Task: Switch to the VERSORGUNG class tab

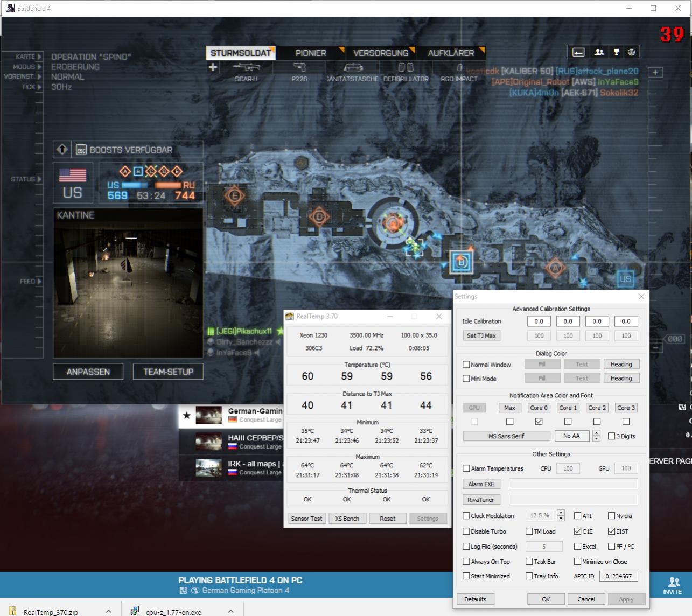Action: [x=381, y=53]
